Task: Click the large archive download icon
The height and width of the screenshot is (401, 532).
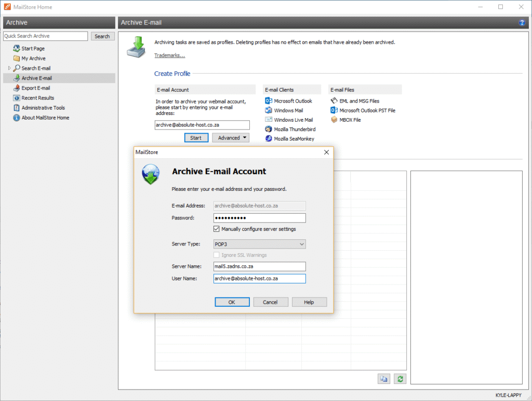Action: 137,47
